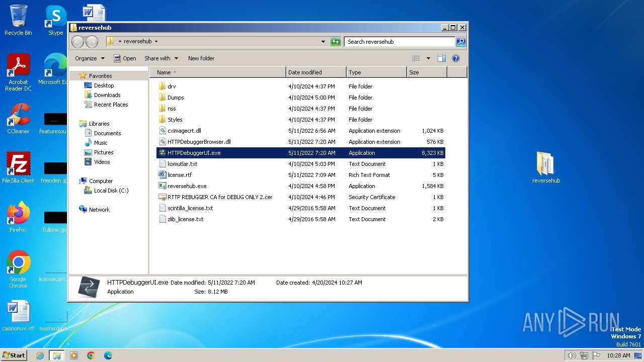Click New folder button
This screenshot has width=644, height=362.
[201, 58]
